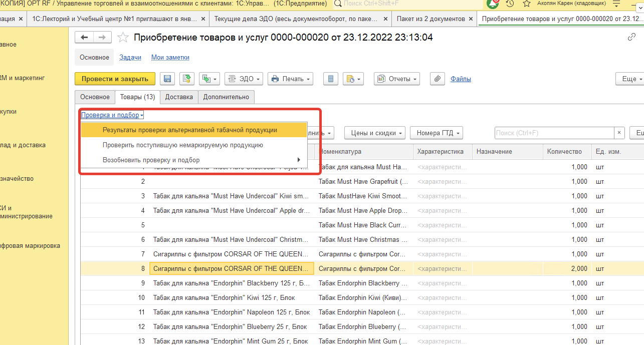Open the history clock icon
This screenshot has width=644, height=345.
(510, 4)
